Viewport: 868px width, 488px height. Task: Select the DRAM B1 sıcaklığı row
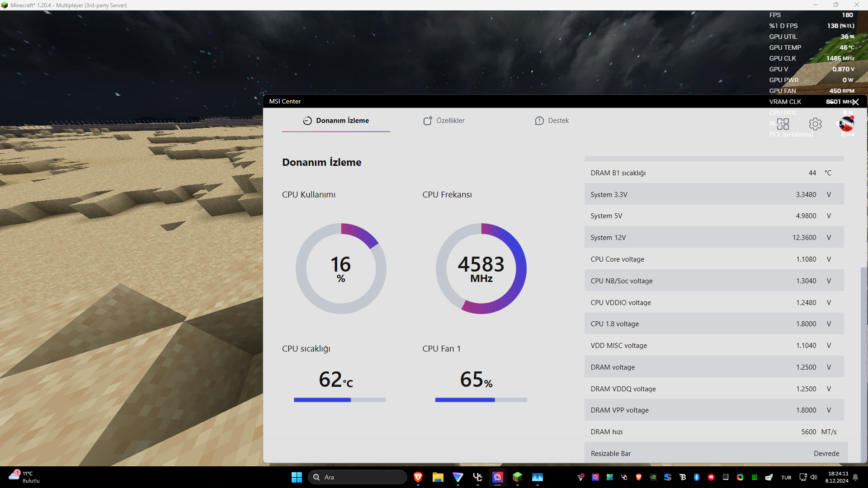pos(714,173)
